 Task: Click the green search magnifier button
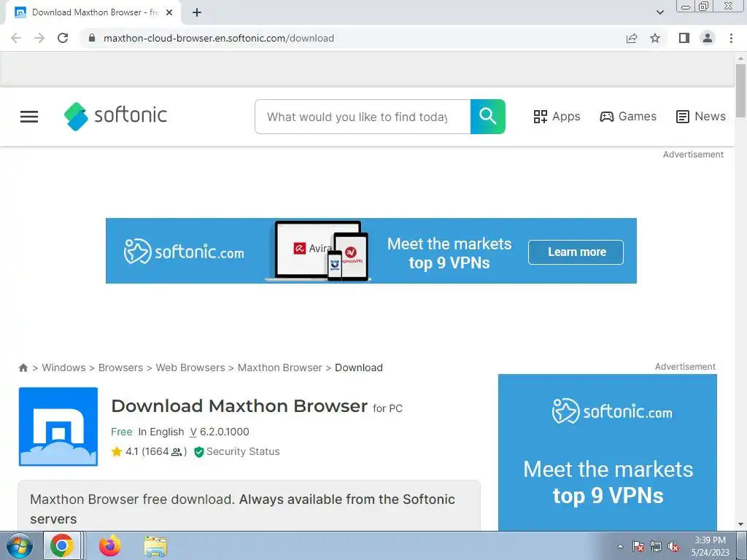[487, 117]
